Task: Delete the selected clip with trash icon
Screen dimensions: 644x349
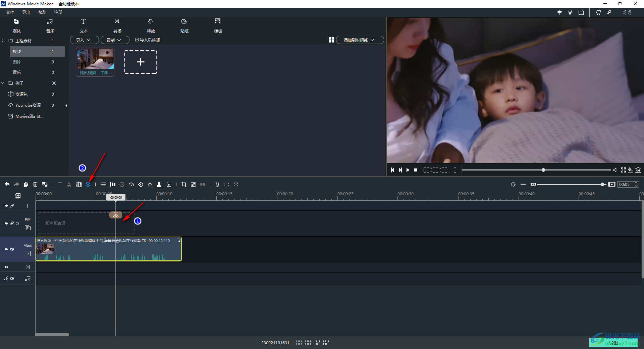Action: (x=35, y=184)
